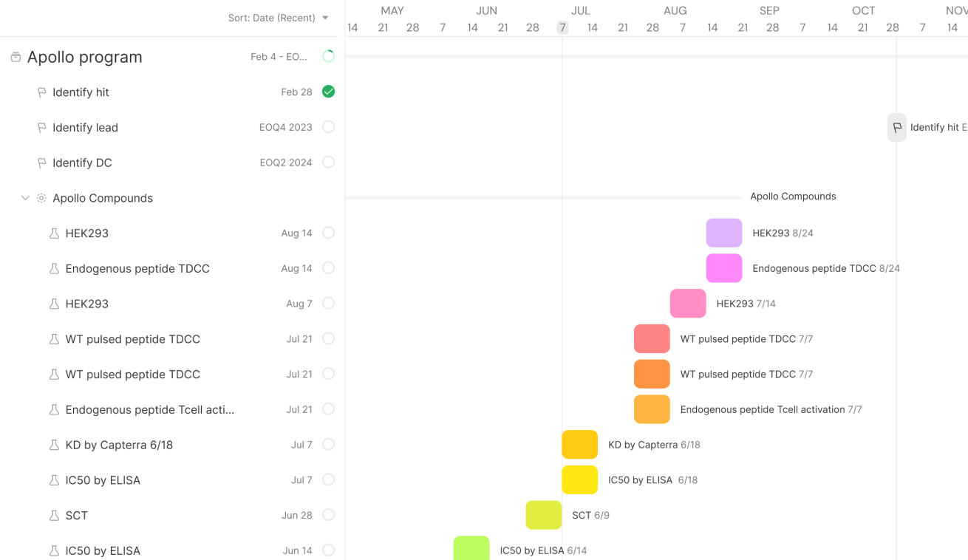Screen dimensions: 968x560
Task: Click the SCT 6/9 label on timeline
Action: click(x=590, y=515)
